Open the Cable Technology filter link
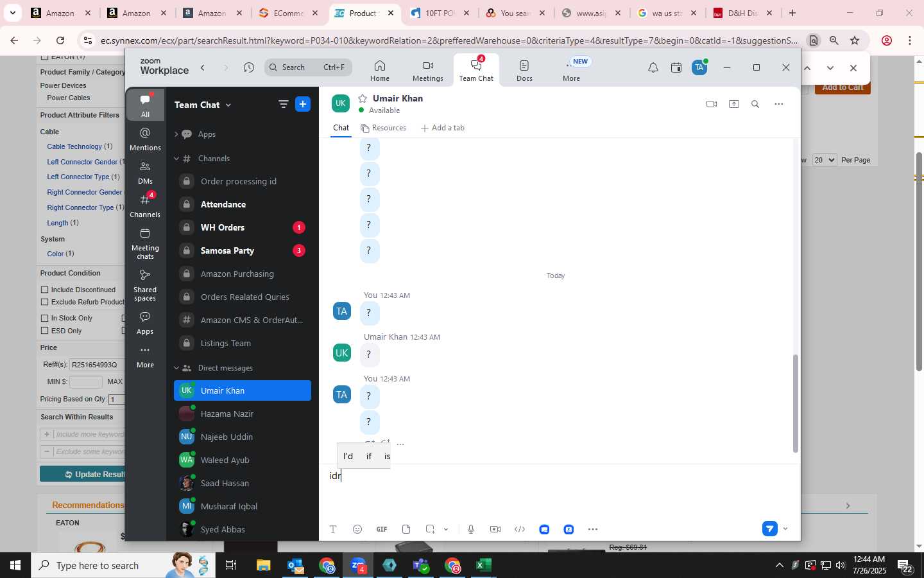Image resolution: width=924 pixels, height=578 pixels. coord(74,146)
